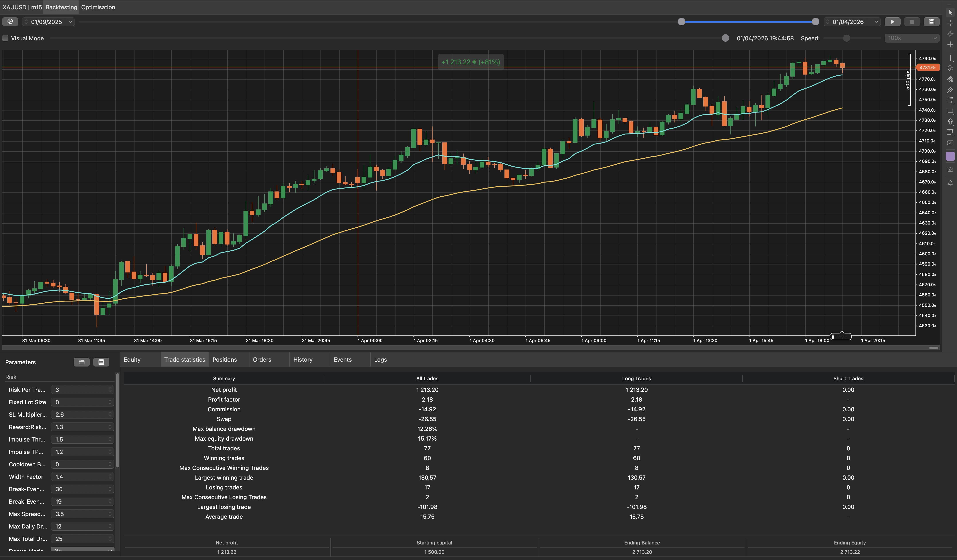The width and height of the screenshot is (957, 560).
Task: Open saved parameters with folder icon
Action: click(81, 362)
